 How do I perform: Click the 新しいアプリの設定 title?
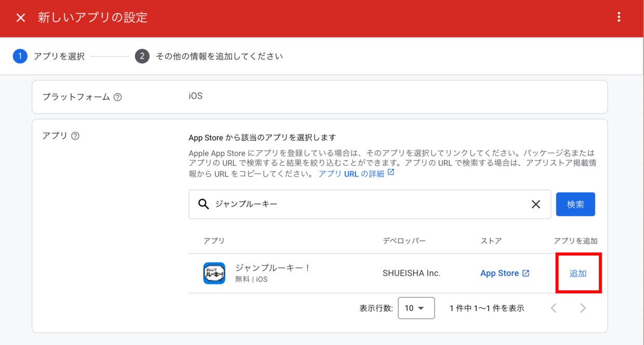point(92,18)
